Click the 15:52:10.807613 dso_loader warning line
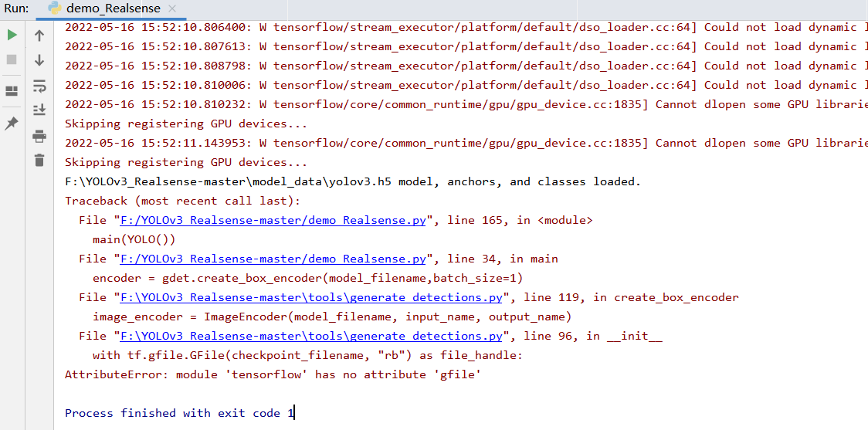Screen dimensions: 868x430 tap(466, 46)
